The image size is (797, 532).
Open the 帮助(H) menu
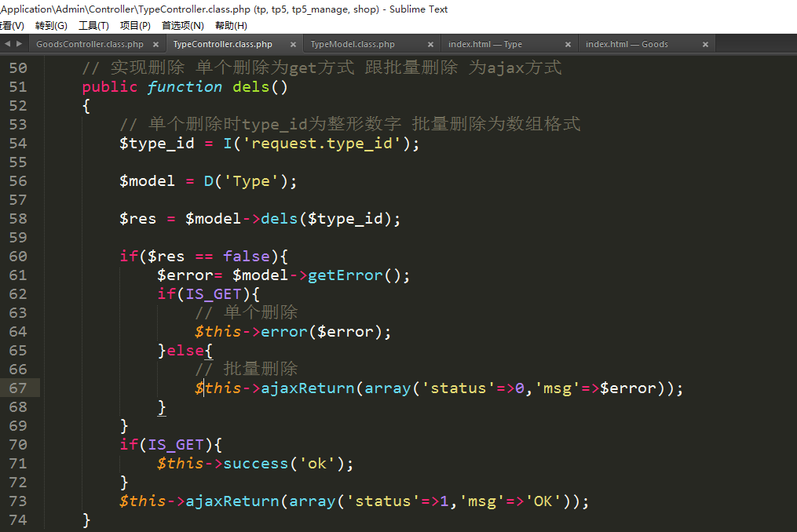click(x=231, y=25)
